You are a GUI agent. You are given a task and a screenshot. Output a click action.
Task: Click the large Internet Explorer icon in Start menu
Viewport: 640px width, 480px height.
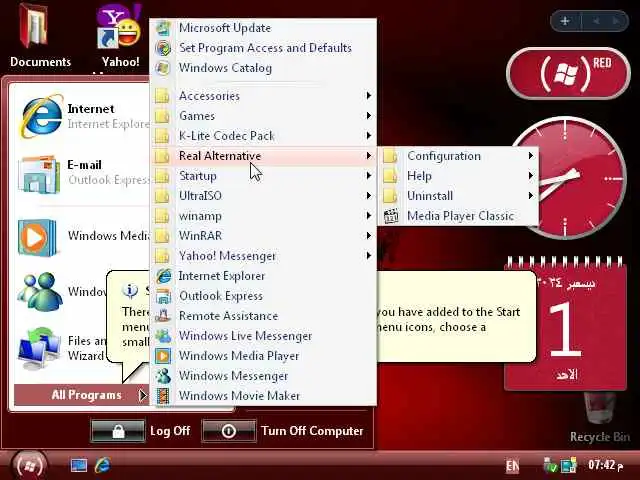click(41, 116)
